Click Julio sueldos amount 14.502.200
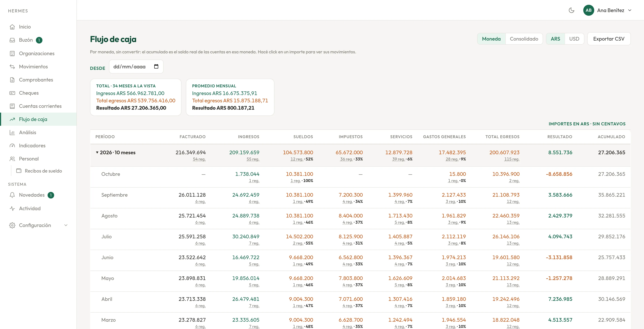 tap(299, 237)
